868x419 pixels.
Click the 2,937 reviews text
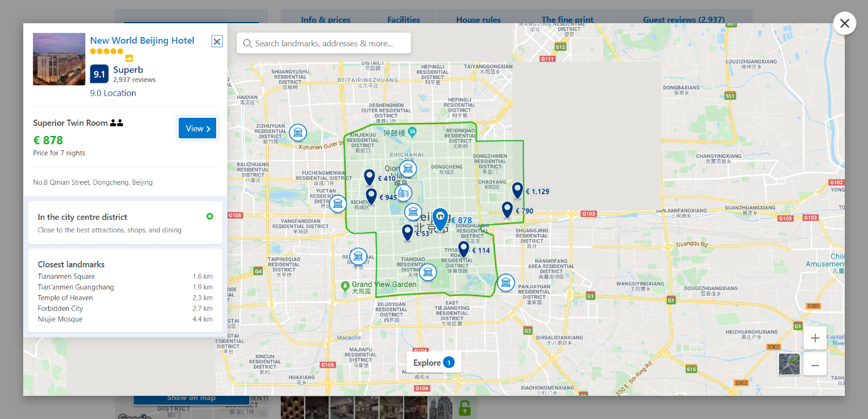(x=134, y=80)
